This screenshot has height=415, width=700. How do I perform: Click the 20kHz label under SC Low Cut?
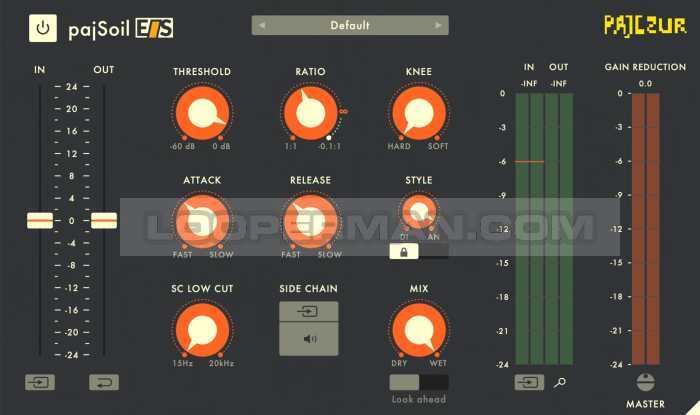(221, 363)
